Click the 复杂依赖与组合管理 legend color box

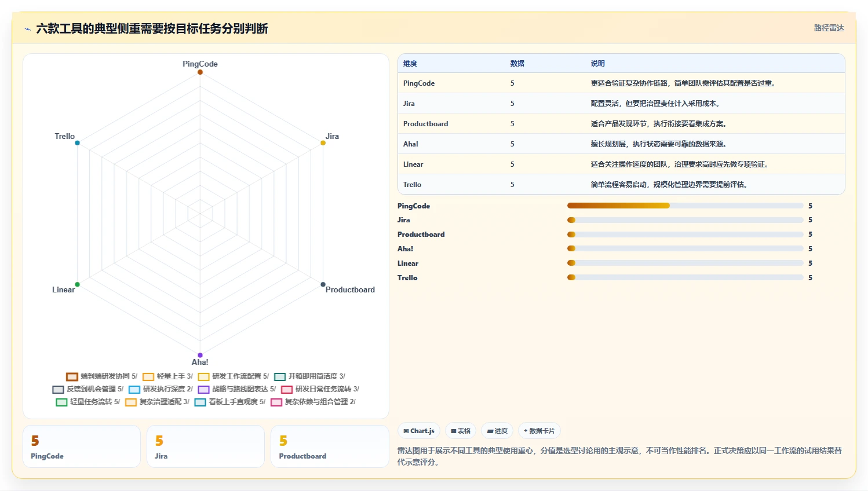(x=276, y=402)
